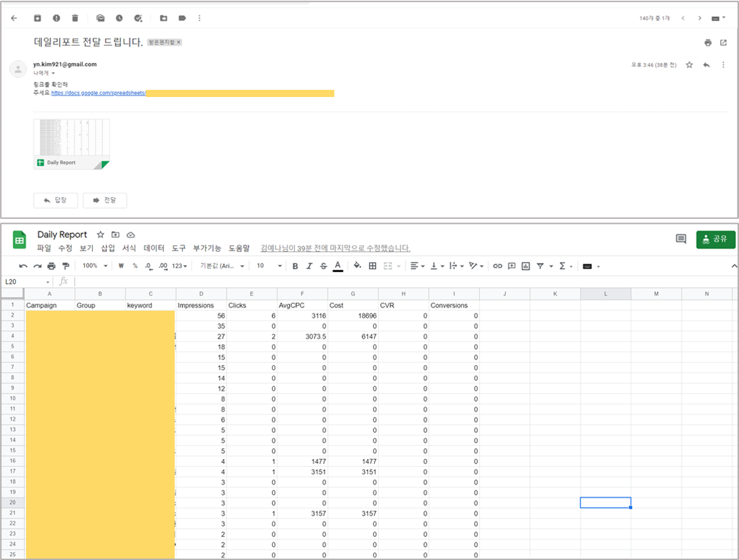Open the fill color paint bucket

(357, 266)
